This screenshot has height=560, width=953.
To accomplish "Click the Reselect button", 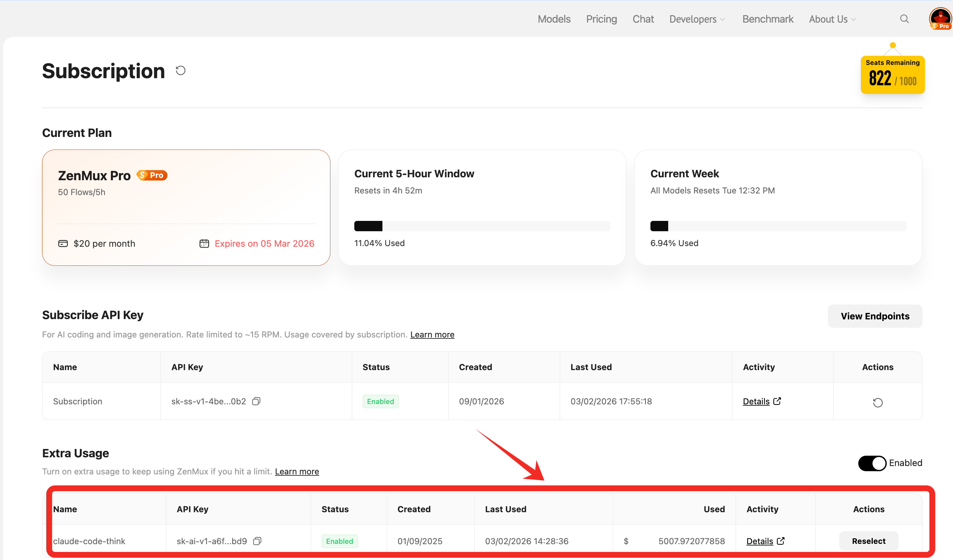I will (868, 541).
